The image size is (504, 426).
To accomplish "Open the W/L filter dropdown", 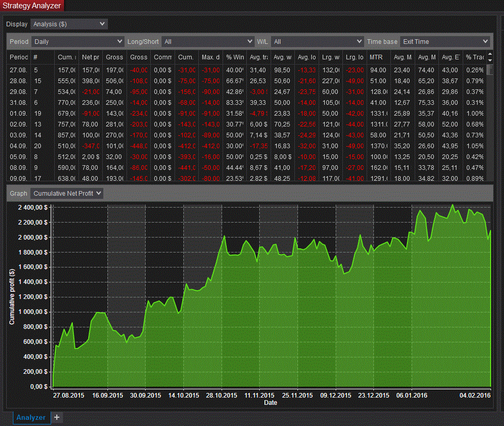I will (318, 41).
